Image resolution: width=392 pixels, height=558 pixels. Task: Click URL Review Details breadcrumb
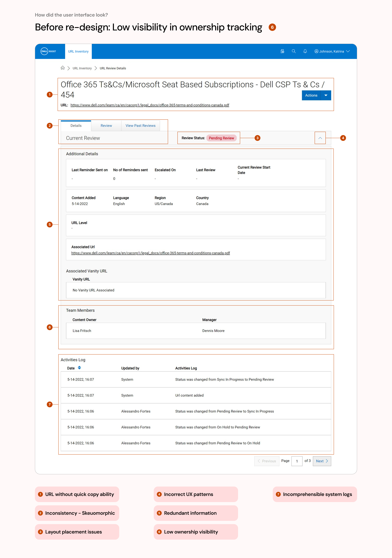coord(113,68)
